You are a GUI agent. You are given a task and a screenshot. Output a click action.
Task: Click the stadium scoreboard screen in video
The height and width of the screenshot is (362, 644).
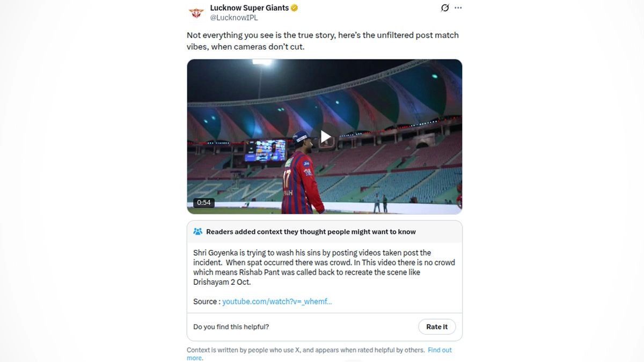click(266, 150)
